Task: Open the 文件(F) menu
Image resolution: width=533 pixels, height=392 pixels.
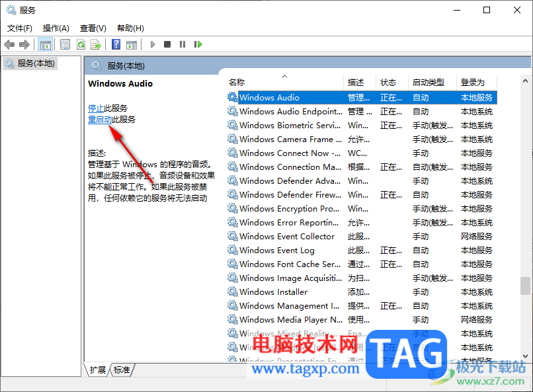Action: [20, 28]
